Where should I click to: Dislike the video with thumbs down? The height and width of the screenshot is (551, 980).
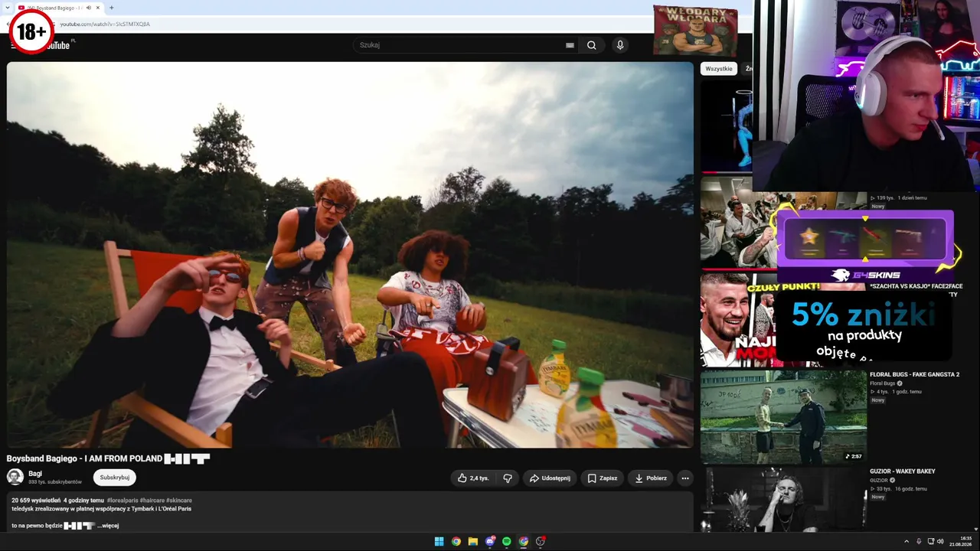[508, 478]
